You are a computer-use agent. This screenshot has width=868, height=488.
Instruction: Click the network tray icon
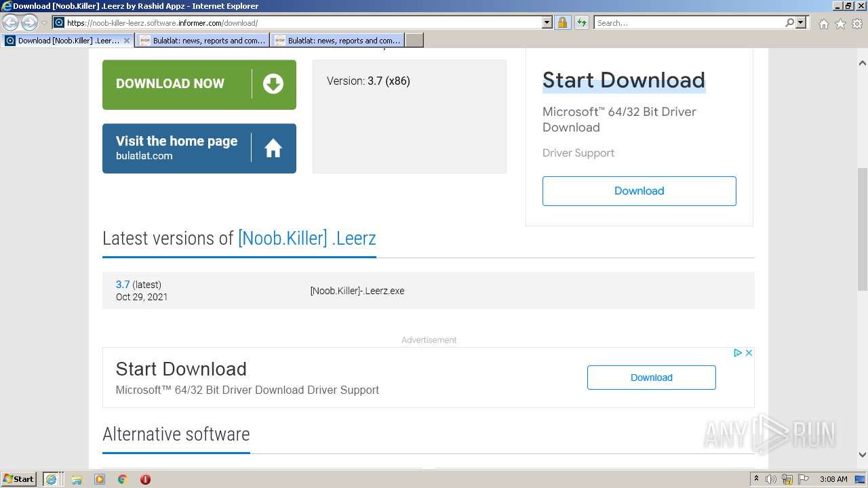787,479
